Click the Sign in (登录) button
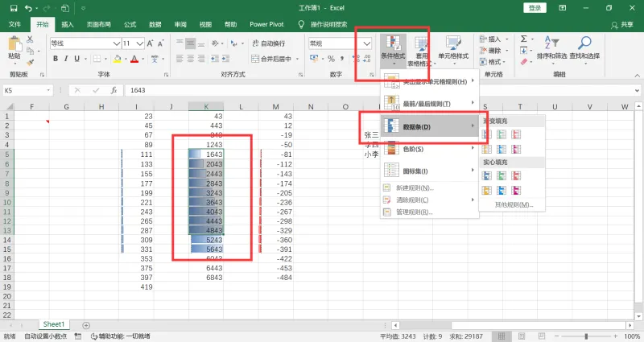Image resolution: width=644 pixels, height=342 pixels. [535, 8]
